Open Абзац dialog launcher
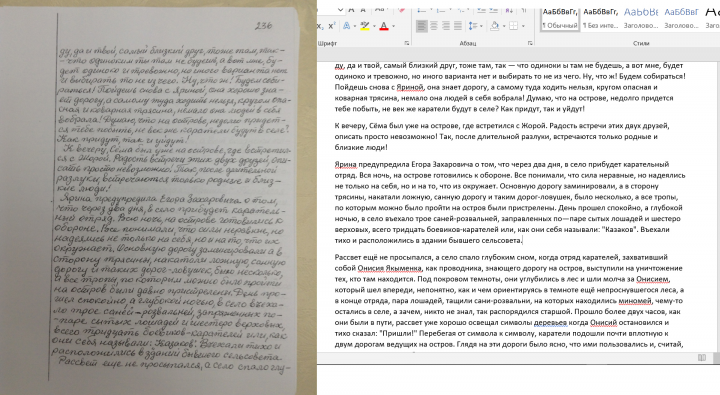This screenshot has height=395, width=720. (x=530, y=43)
